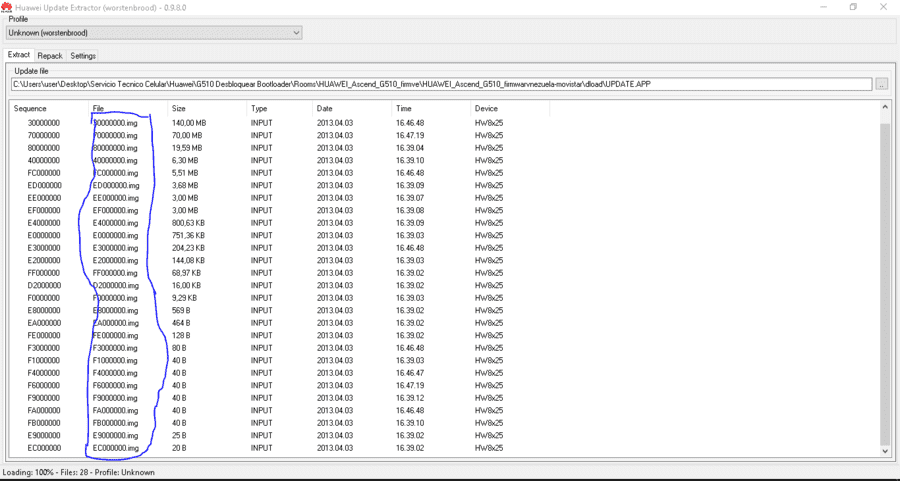Pick the EF000000.img file
Viewport: 900px width, 481px height.
[x=115, y=211]
